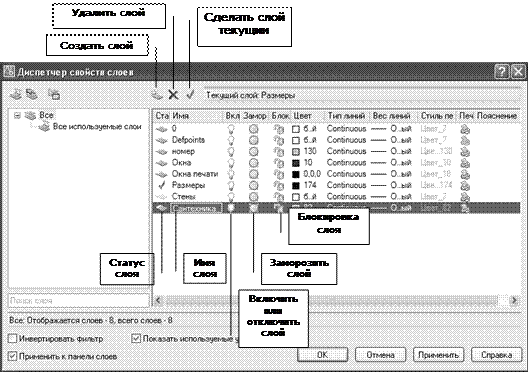528x372 pixels.
Task: Click the Поиск слоя search field
Action: pyautogui.click(x=78, y=300)
